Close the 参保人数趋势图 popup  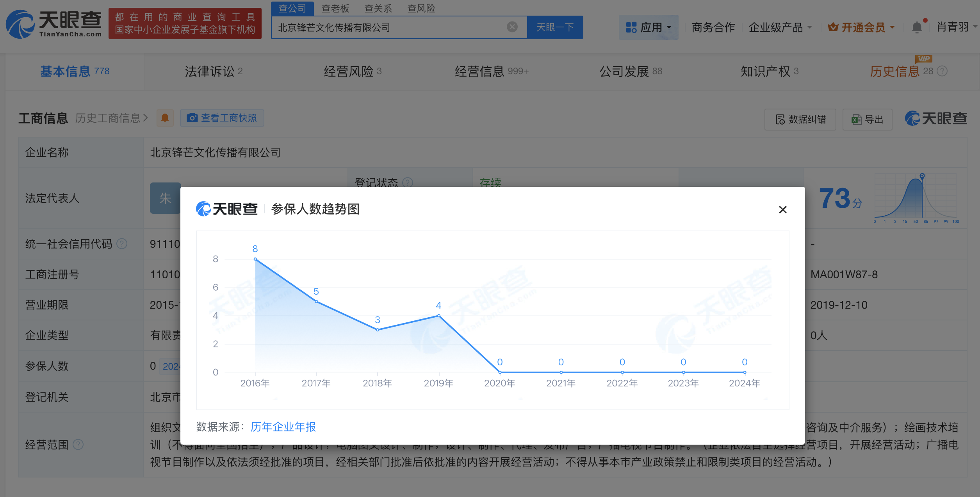[782, 210]
